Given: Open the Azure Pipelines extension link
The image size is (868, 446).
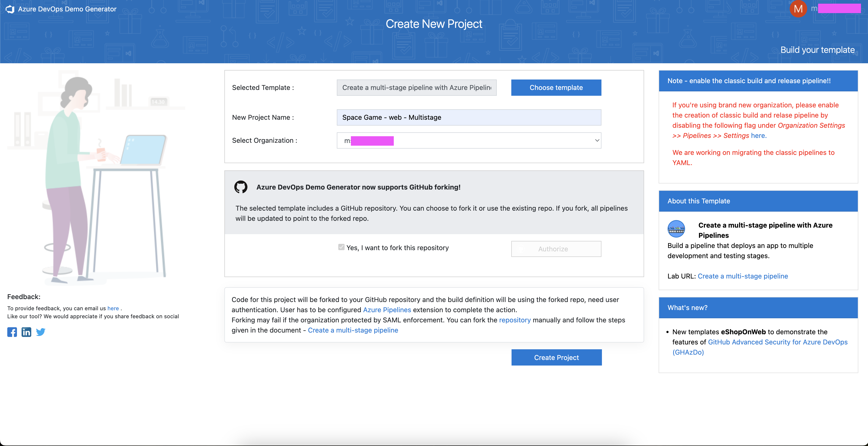Looking at the screenshot, I should click(387, 310).
